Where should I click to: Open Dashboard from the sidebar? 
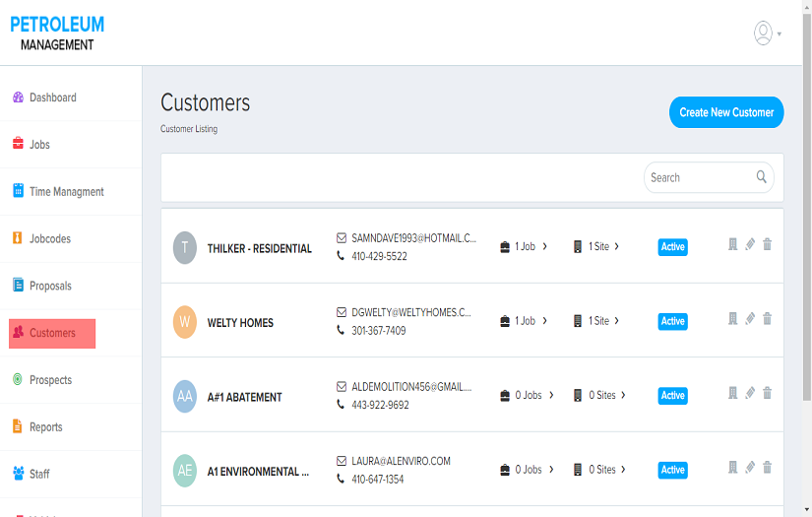[52, 97]
